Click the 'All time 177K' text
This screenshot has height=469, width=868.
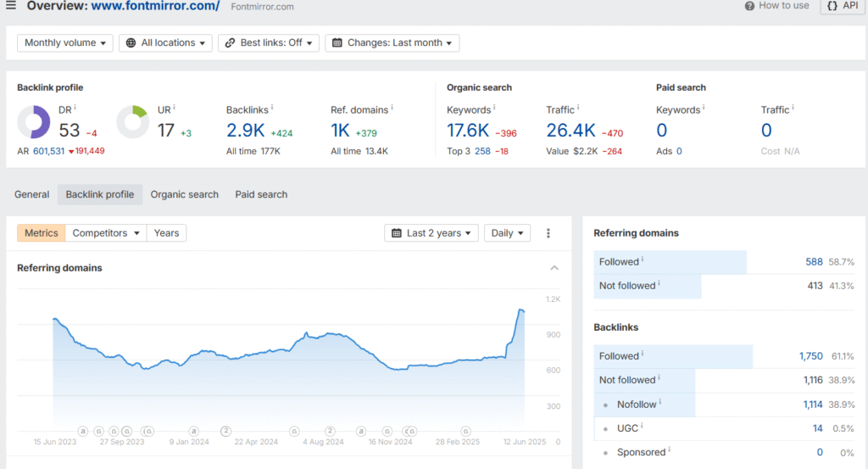click(x=253, y=151)
